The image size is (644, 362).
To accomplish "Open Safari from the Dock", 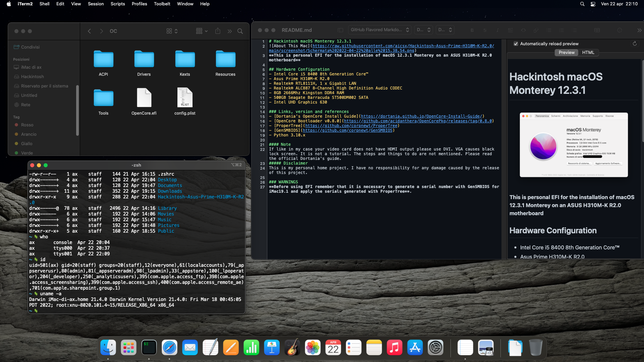I will (x=169, y=348).
